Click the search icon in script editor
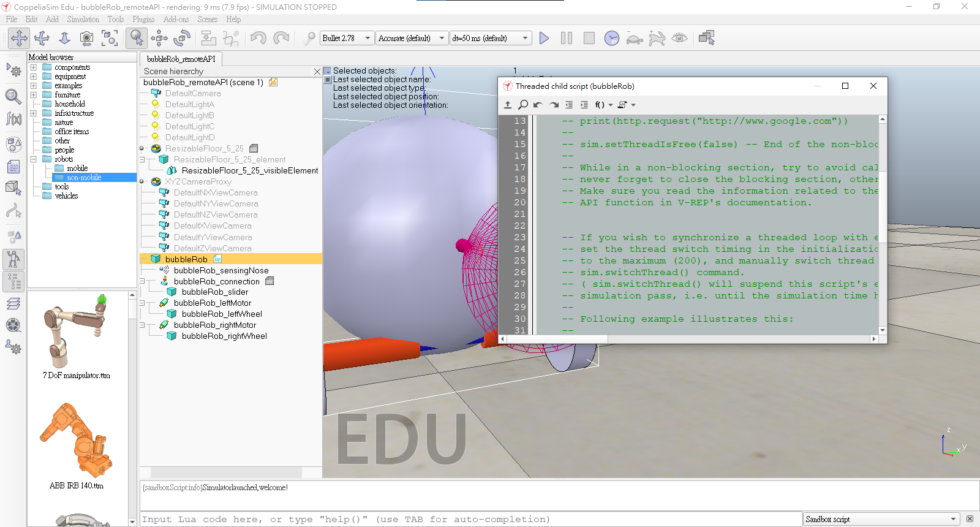This screenshot has width=980, height=527. (x=523, y=105)
